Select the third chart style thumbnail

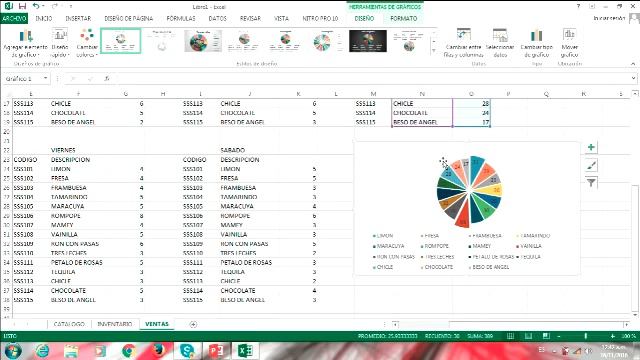click(x=203, y=41)
